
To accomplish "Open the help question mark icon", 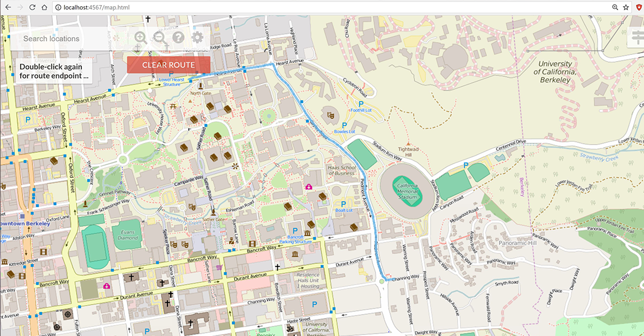I will [x=178, y=38].
